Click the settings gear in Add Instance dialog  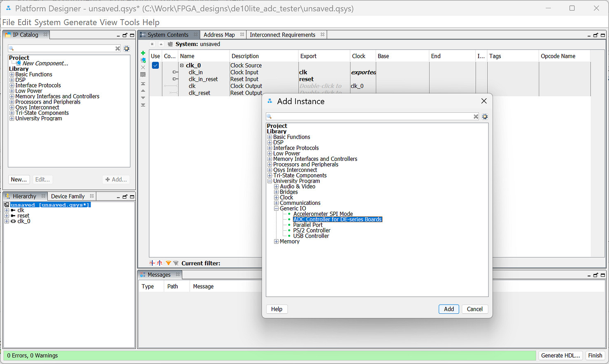485,117
